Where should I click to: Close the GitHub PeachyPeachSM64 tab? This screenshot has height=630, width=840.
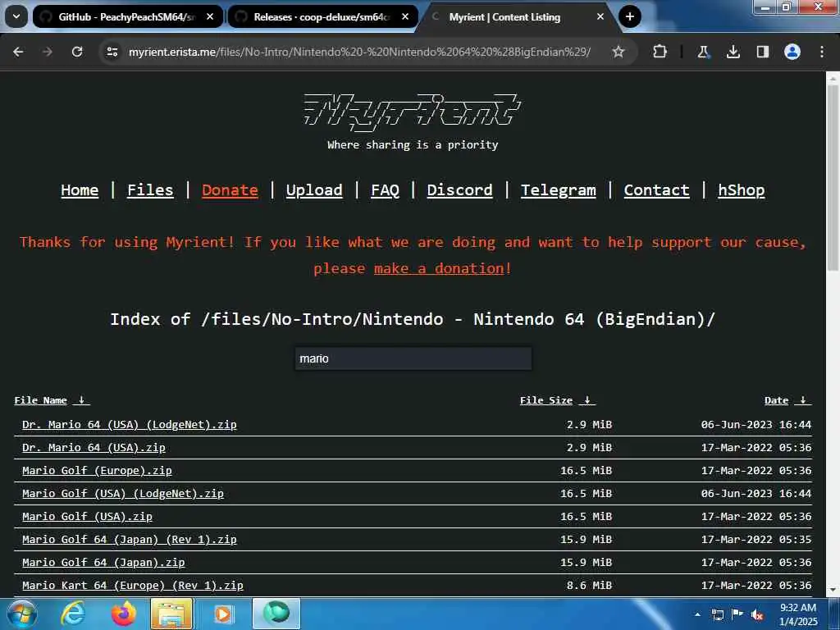210,17
